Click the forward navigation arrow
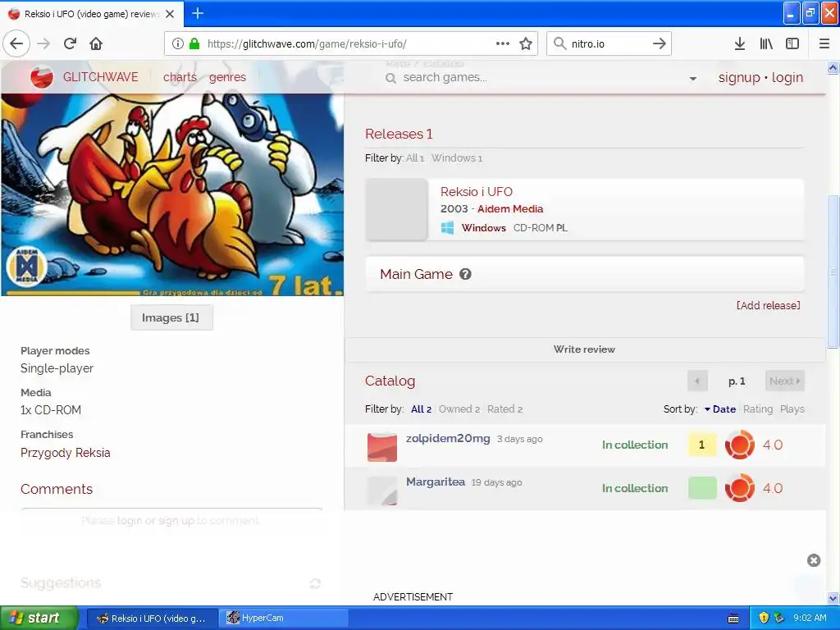This screenshot has height=630, width=840. point(44,43)
